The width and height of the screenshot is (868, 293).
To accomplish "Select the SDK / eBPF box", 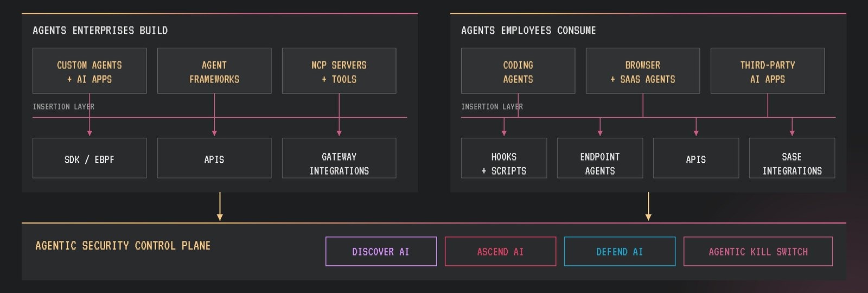I will [90, 158].
